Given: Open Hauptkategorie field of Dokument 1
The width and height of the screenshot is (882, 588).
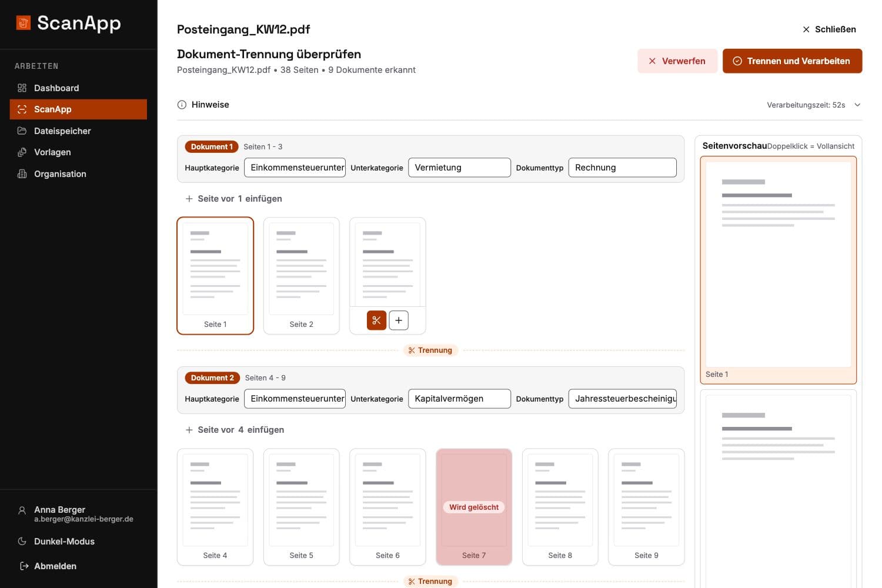Looking at the screenshot, I should [295, 168].
